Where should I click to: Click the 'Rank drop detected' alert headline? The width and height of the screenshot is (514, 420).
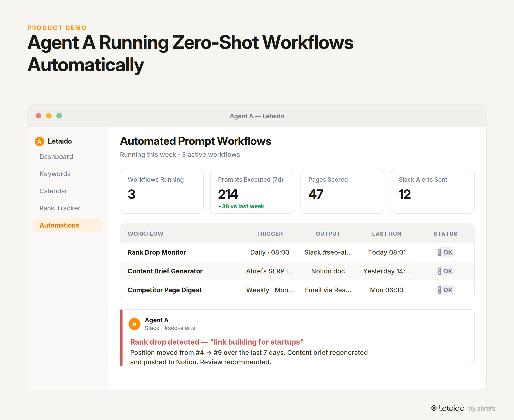click(217, 342)
